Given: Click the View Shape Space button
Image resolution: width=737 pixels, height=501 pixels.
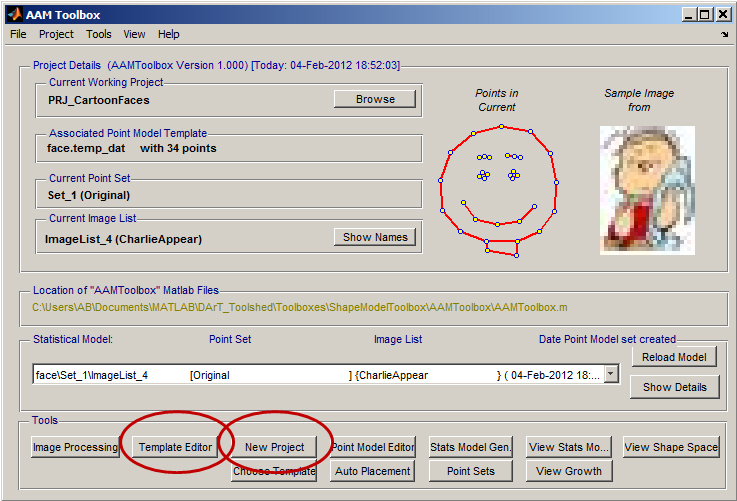Looking at the screenshot, I should tap(671, 447).
